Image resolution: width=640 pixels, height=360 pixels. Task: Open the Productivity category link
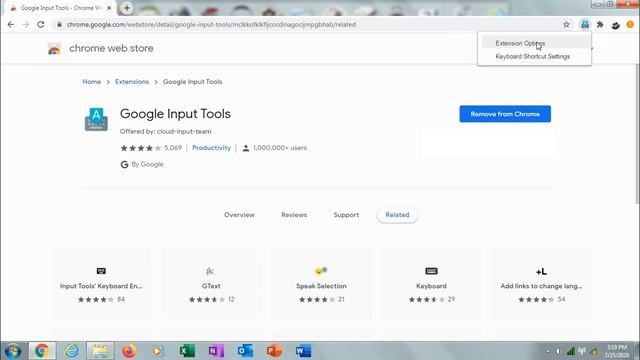tap(211, 148)
